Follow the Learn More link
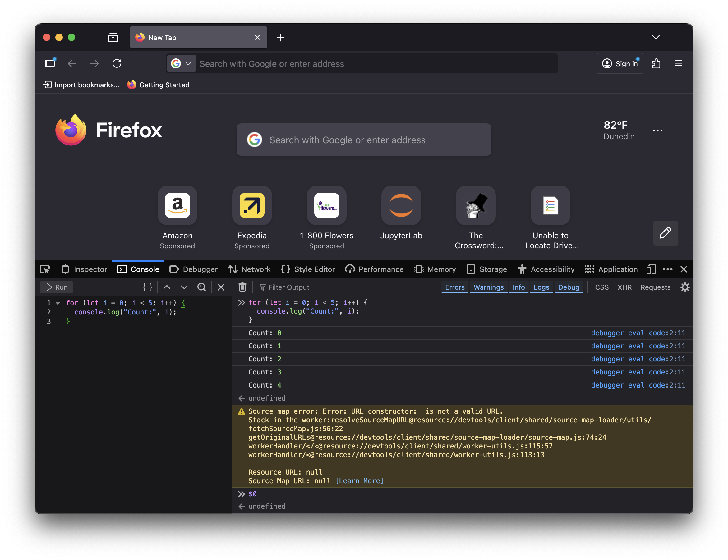 pos(359,481)
